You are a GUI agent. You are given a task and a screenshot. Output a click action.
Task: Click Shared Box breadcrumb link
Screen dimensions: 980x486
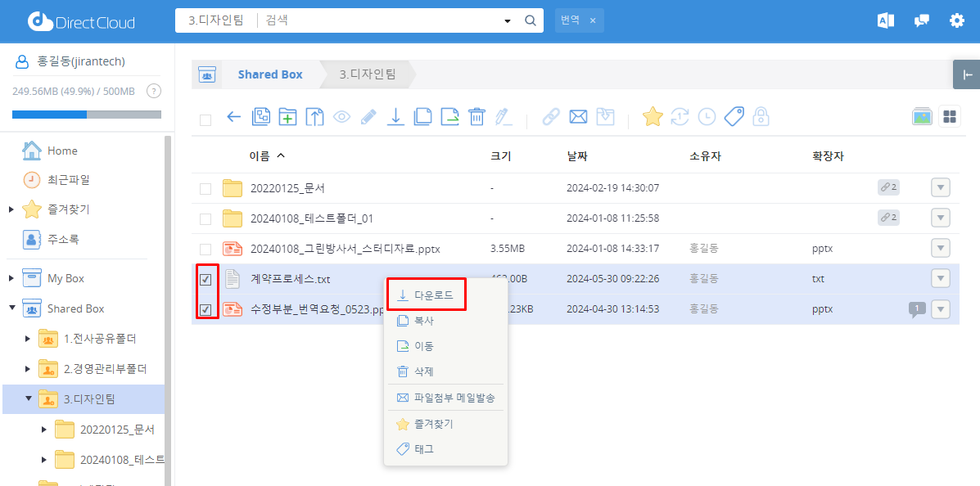[270, 75]
